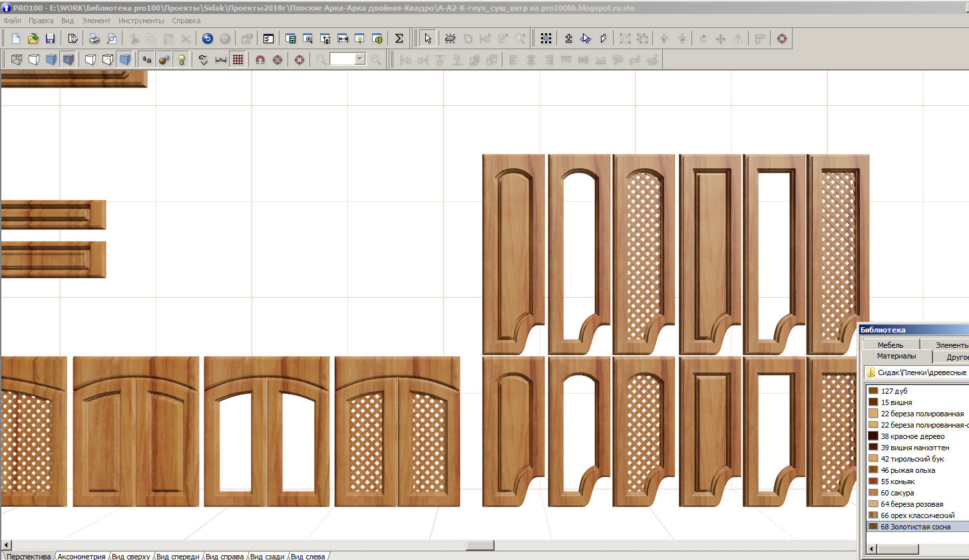Viewport: 969px width, 560px height.
Task: Switch to colour display mode cube
Action: point(51,59)
